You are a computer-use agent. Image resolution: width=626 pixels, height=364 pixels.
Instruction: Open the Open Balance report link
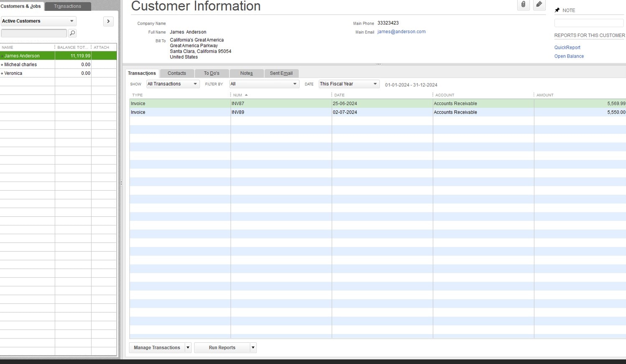pyautogui.click(x=569, y=56)
